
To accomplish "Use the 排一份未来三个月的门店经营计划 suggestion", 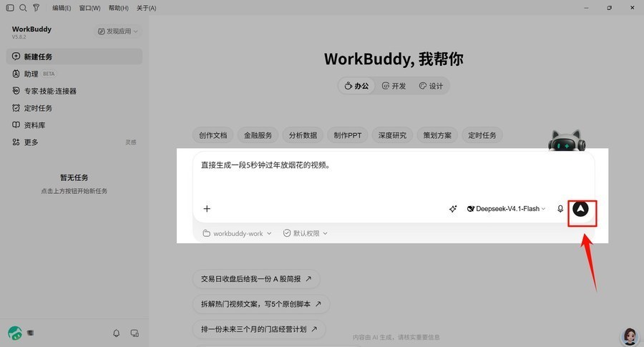I will 259,329.
